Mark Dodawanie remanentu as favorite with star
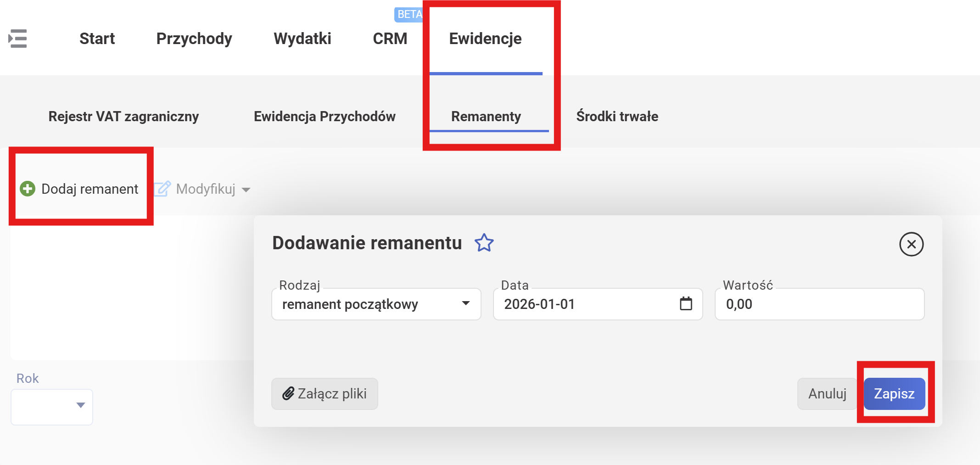 click(484, 243)
